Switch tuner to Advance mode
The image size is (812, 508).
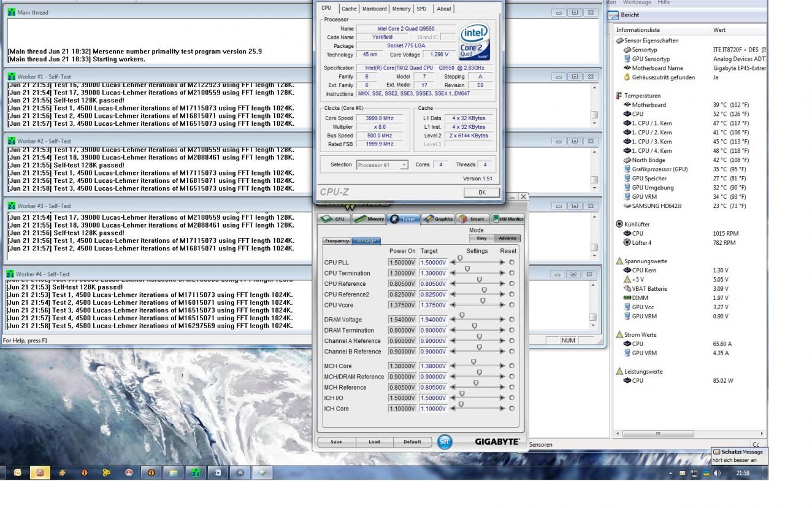coord(508,238)
